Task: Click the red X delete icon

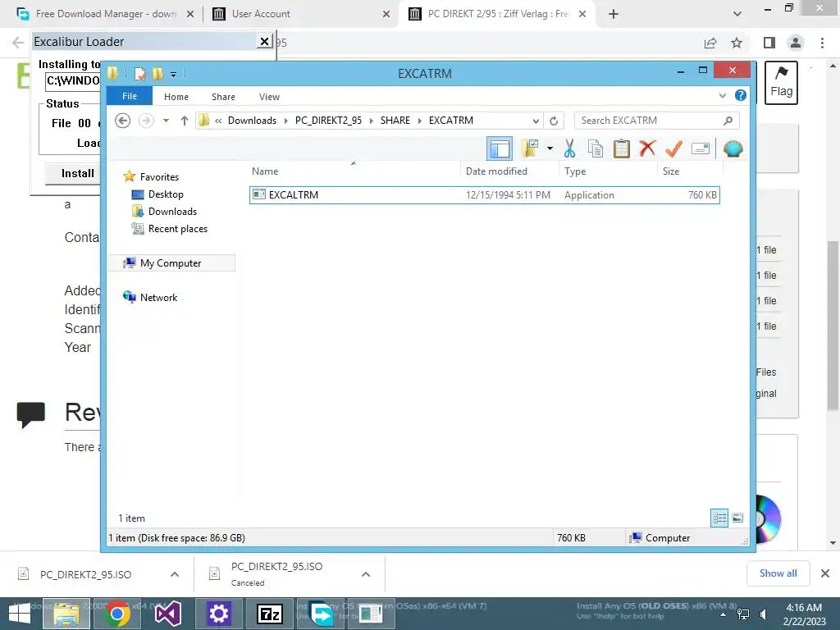Action: pyautogui.click(x=647, y=148)
